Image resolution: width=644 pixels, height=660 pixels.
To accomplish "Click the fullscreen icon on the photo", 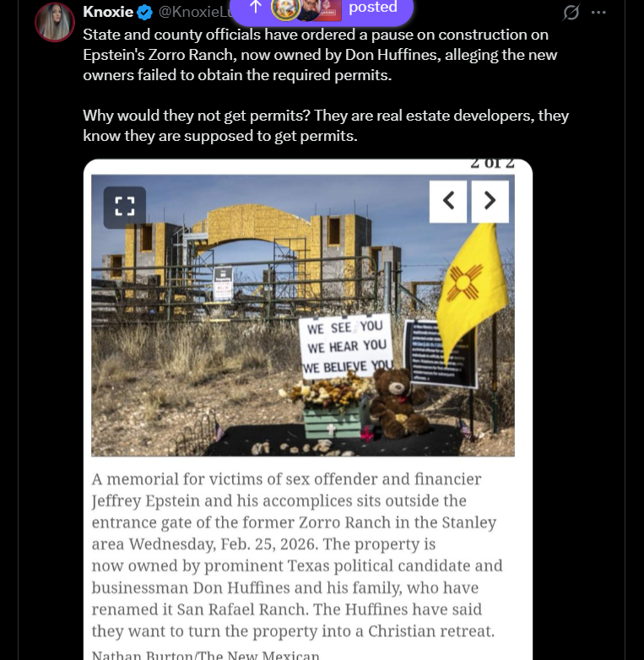I will 125,207.
